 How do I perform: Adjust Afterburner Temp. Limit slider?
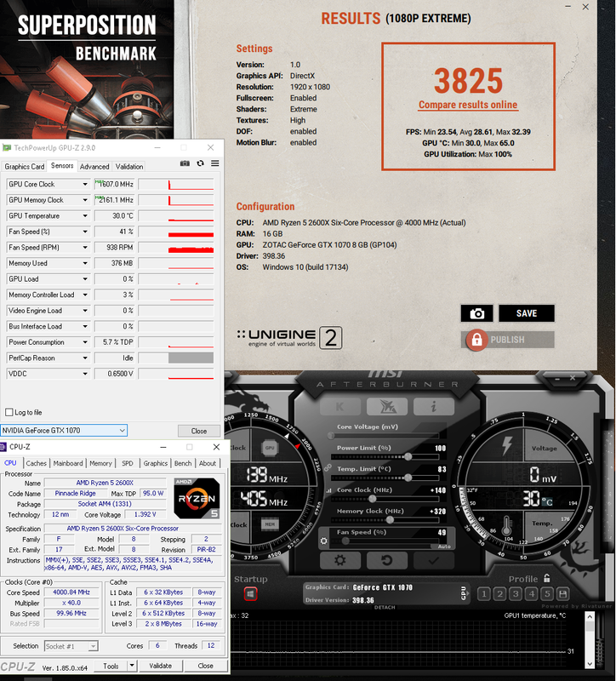tap(408, 478)
